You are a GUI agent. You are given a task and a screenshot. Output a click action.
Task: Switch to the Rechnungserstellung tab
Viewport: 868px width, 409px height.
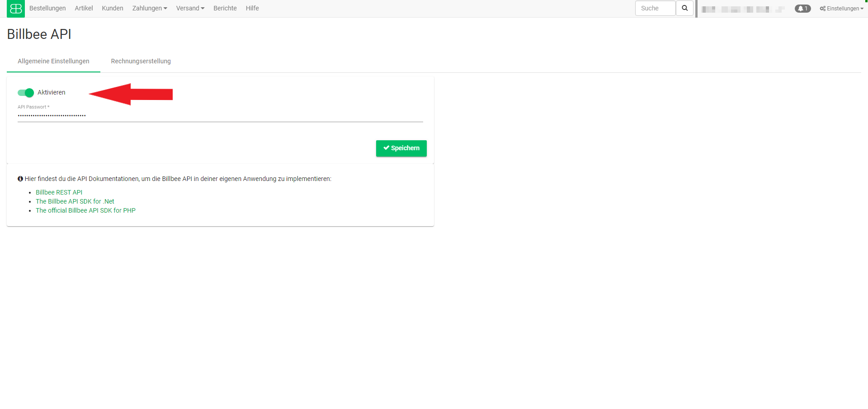[x=141, y=61]
